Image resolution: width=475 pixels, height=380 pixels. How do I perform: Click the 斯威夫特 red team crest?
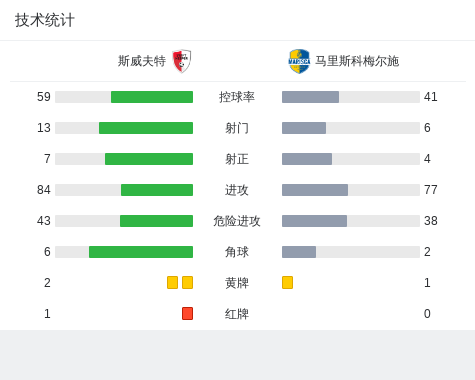coord(182,61)
